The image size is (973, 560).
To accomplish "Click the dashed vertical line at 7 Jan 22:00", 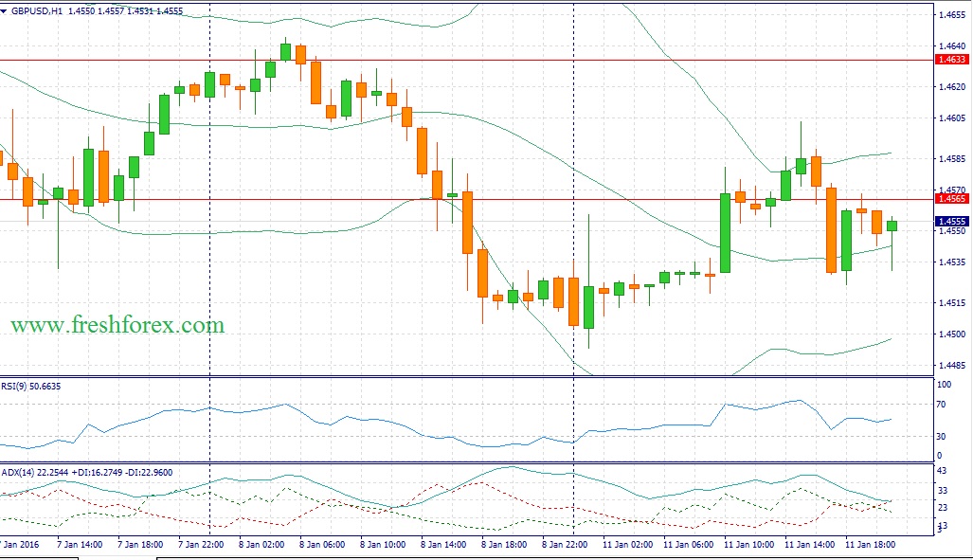I will coord(209,284).
